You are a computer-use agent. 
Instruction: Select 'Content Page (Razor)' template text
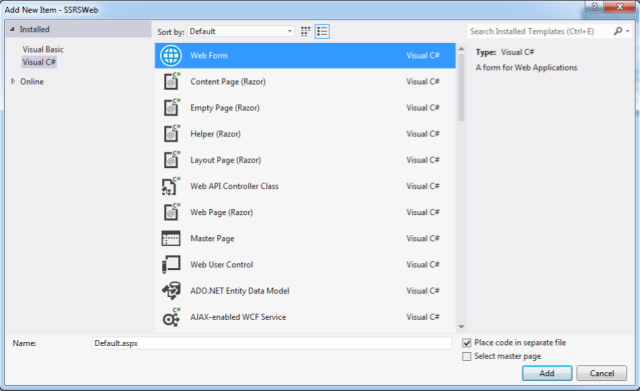(x=228, y=82)
